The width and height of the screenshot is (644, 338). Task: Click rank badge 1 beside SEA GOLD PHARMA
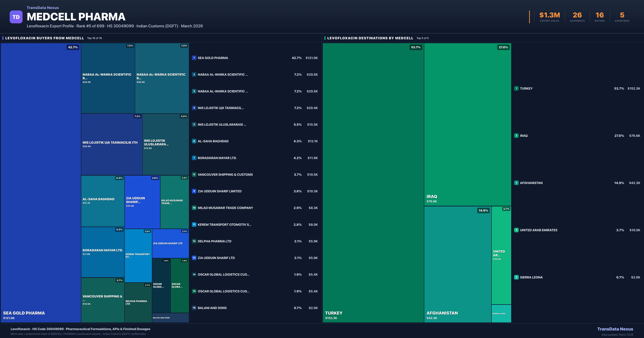(x=194, y=58)
